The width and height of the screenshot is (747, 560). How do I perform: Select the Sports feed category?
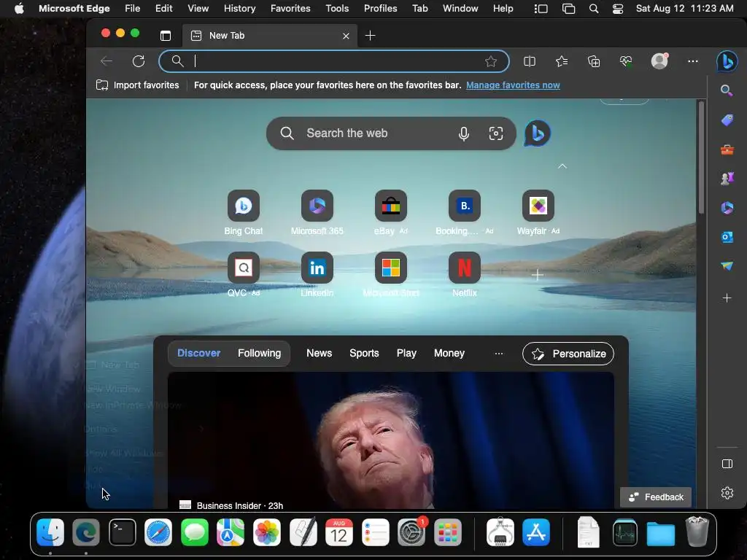click(364, 354)
